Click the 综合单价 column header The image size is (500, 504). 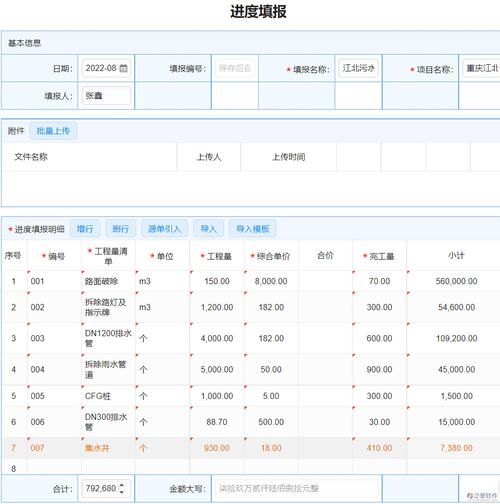click(x=270, y=256)
